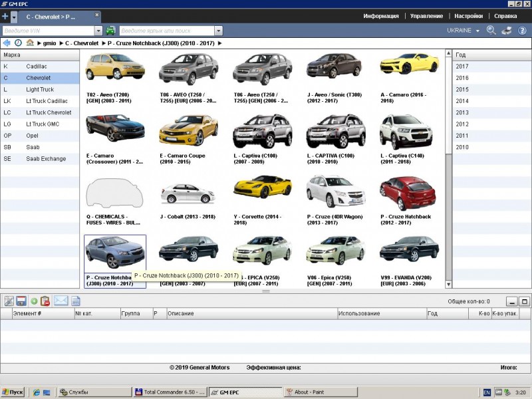This screenshot has height=399, width=532.
Task: Go to home icon in breadcrumb
Action: click(x=30, y=43)
